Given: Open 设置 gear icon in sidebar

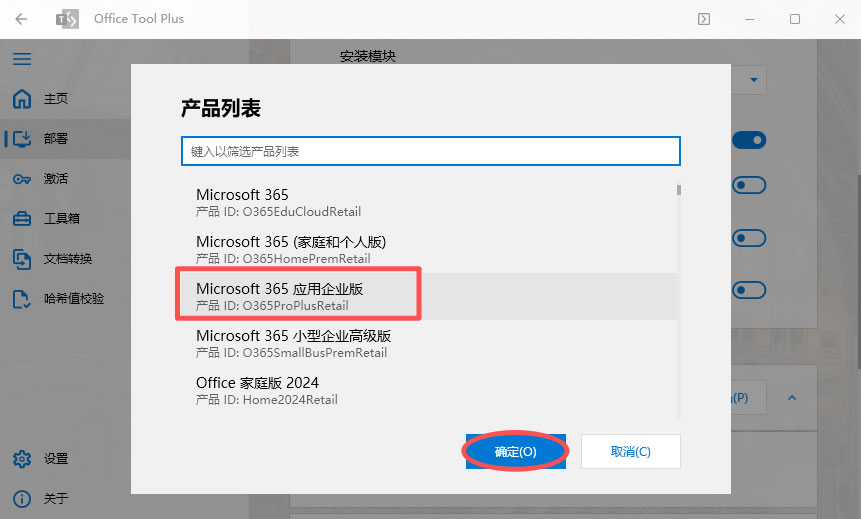Looking at the screenshot, I should click(22, 459).
